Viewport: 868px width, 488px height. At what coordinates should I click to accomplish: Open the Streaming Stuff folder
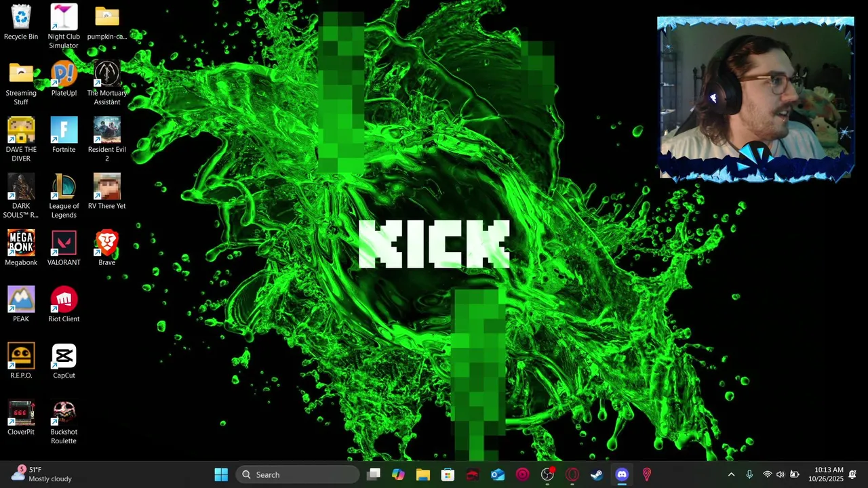coord(21,83)
